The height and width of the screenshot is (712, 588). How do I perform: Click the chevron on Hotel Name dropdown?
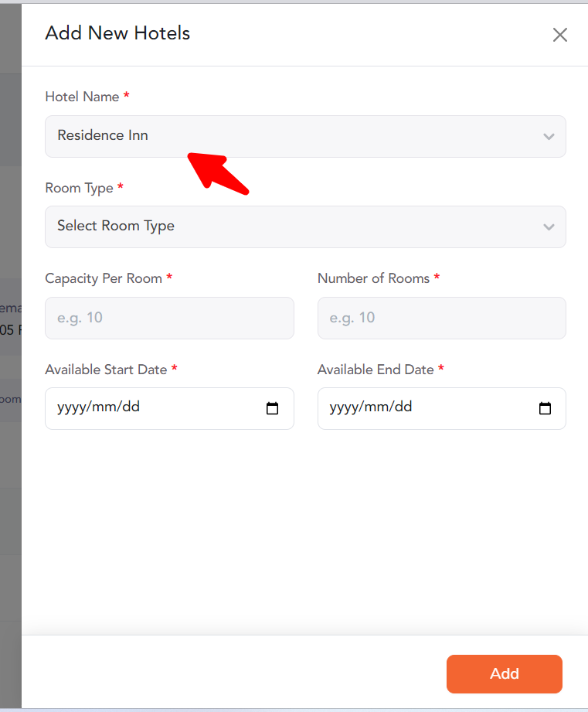[549, 136]
